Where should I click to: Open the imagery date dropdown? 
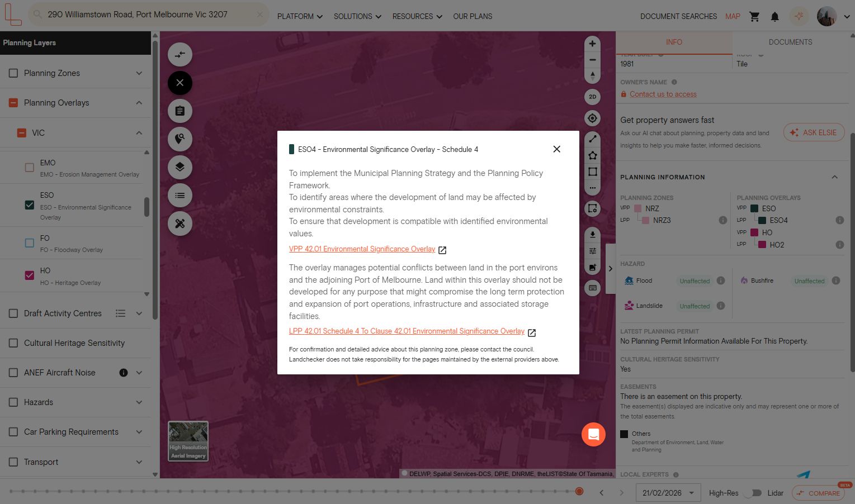668,493
